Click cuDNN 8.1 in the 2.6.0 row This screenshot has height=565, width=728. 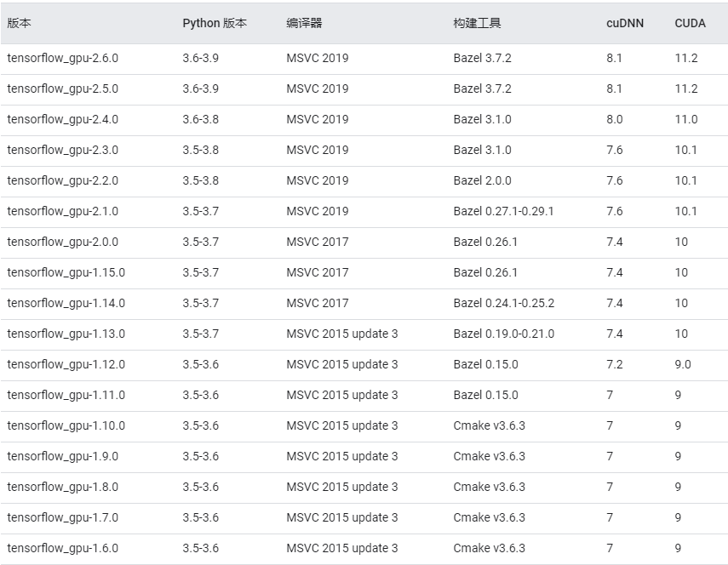point(614,58)
